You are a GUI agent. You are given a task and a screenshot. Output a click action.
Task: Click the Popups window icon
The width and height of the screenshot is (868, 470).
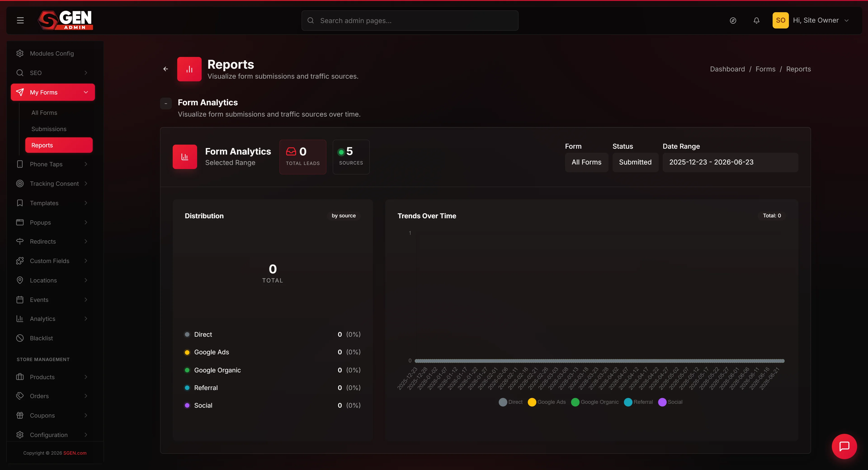pos(20,222)
